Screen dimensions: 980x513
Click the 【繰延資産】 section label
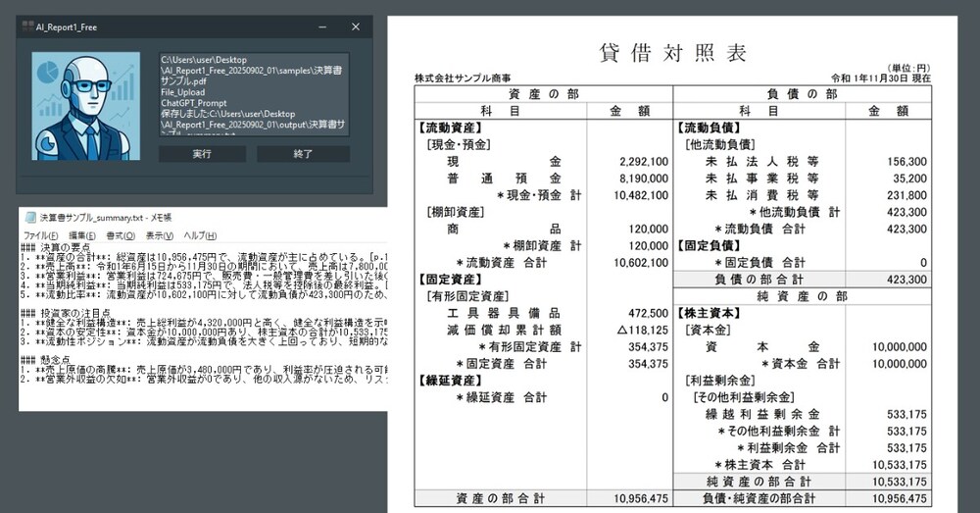click(450, 381)
